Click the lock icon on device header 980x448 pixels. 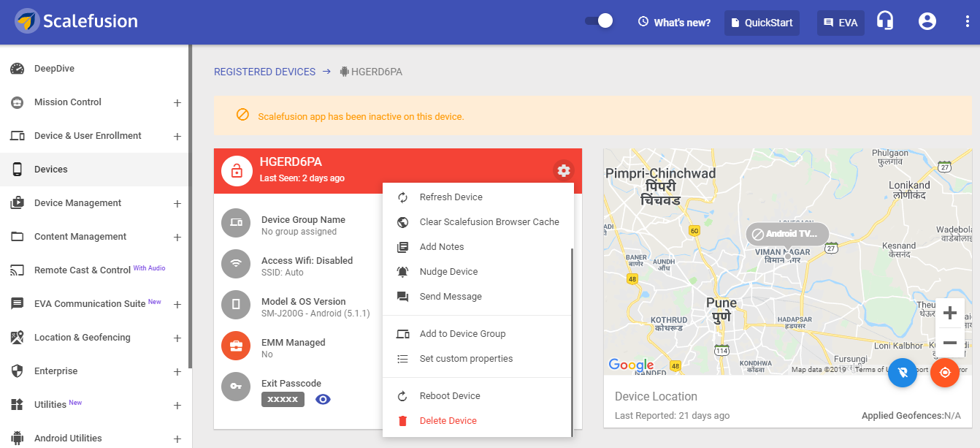tap(237, 171)
